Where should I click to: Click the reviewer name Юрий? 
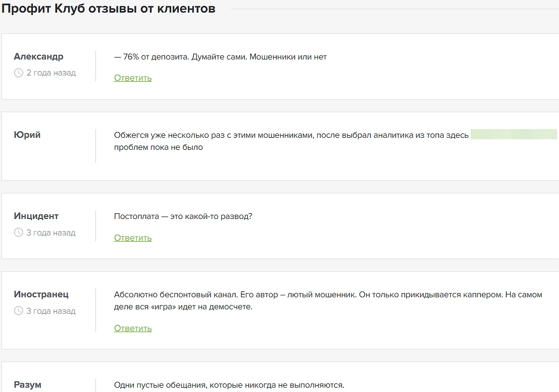[28, 135]
